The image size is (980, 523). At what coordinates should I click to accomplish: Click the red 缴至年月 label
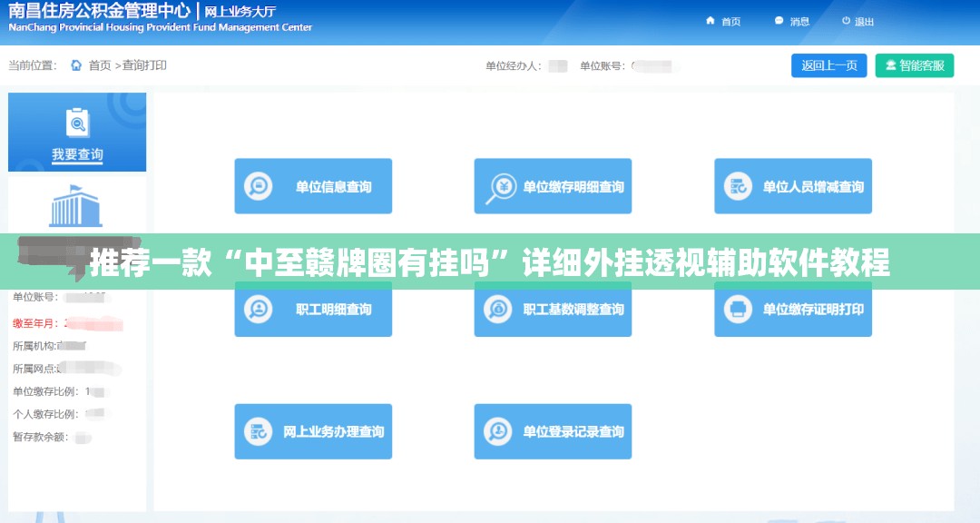pyautogui.click(x=35, y=323)
